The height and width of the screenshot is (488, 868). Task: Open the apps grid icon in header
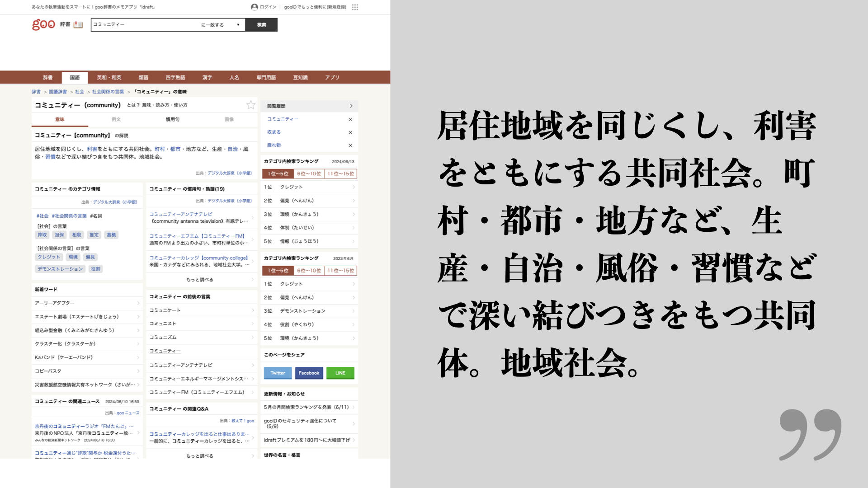click(x=355, y=7)
